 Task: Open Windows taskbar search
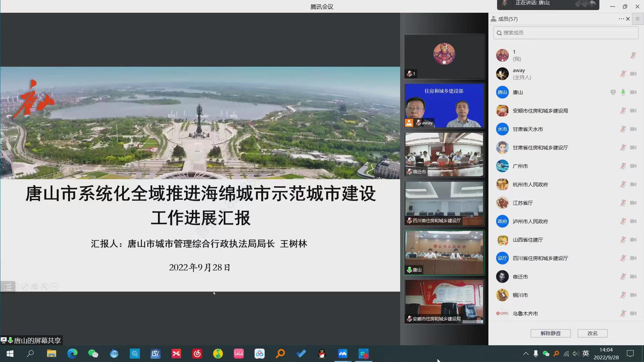pos(30,354)
